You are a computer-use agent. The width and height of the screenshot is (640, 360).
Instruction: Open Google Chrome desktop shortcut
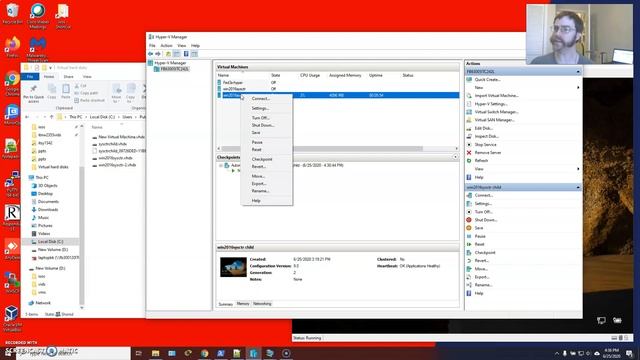12,83
